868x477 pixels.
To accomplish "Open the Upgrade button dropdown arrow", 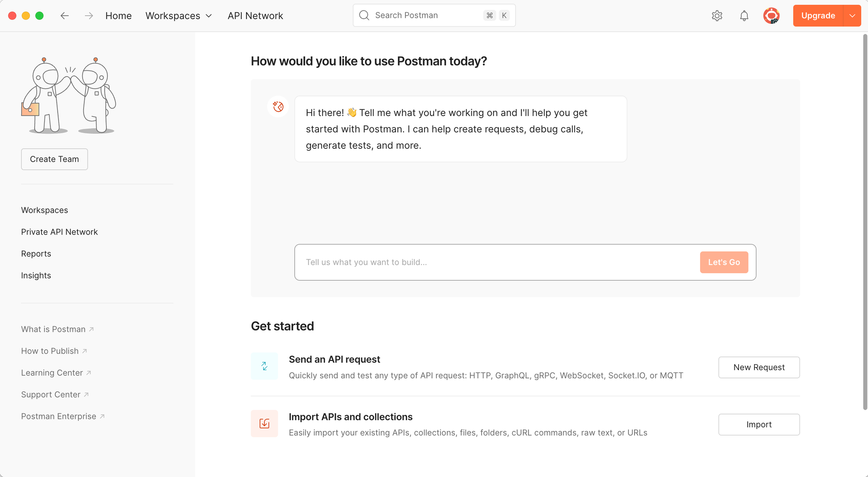I will tap(852, 16).
